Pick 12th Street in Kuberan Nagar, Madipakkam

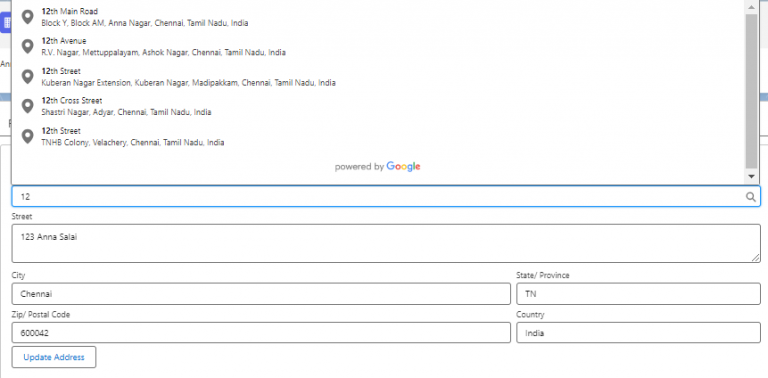(378, 77)
